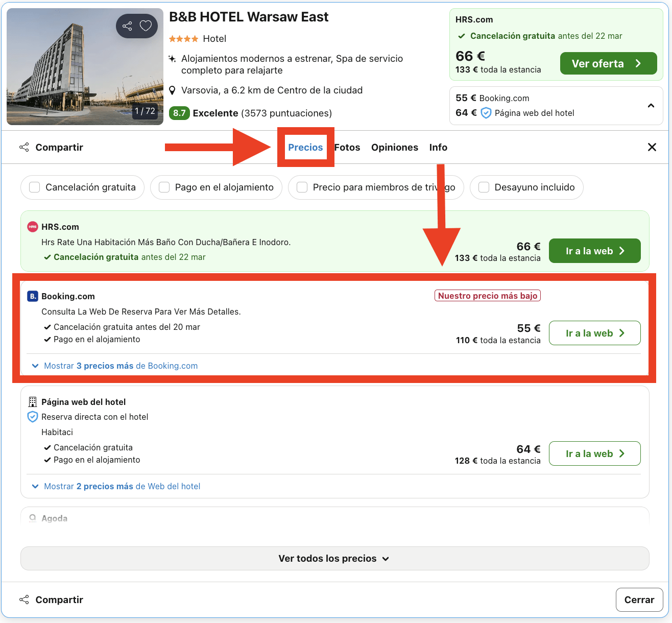Click the top Compartir share icon
Screen dimensions: 672x623
[24, 148]
